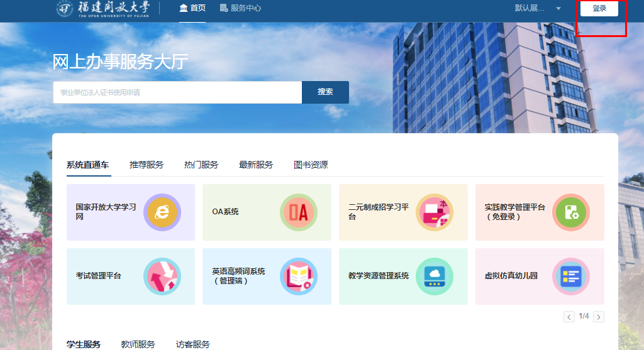Image resolution: width=644 pixels, height=350 pixels.
Task: Open the green 实践教学管理平台 icon
Action: (571, 212)
